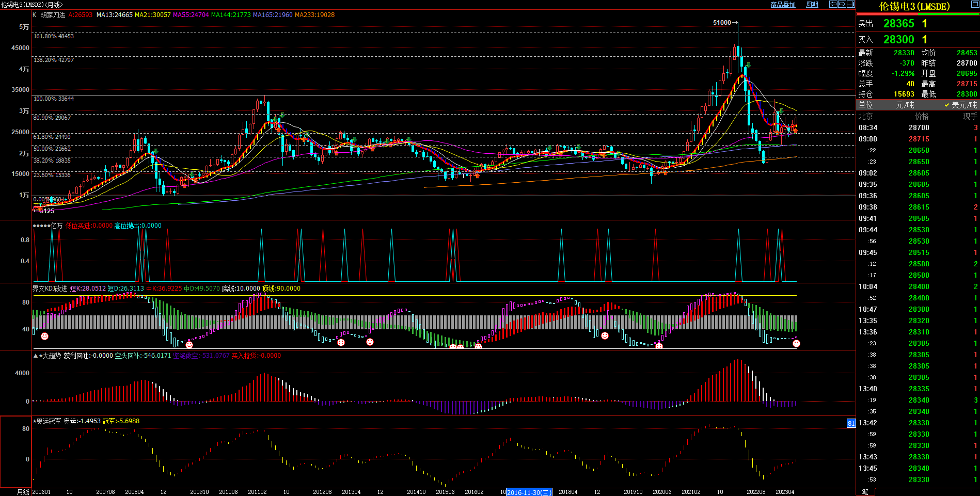Expand the 大趋势 indicator triangle

(36, 356)
